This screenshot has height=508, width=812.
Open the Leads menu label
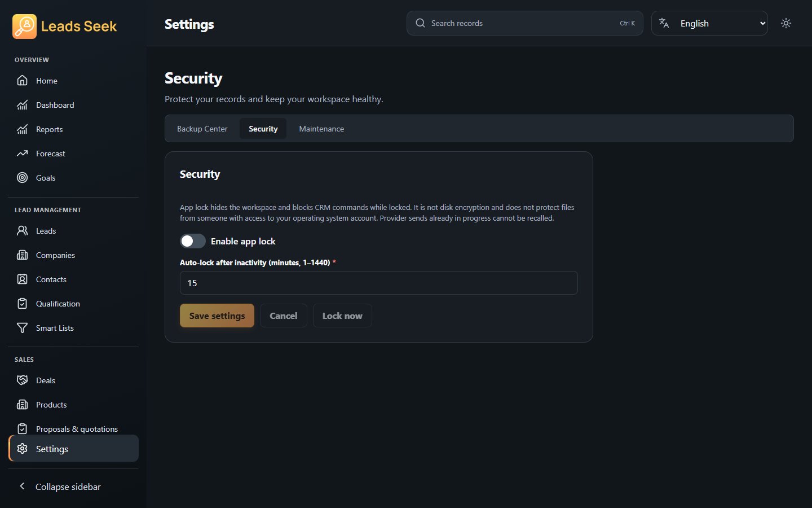tap(46, 231)
